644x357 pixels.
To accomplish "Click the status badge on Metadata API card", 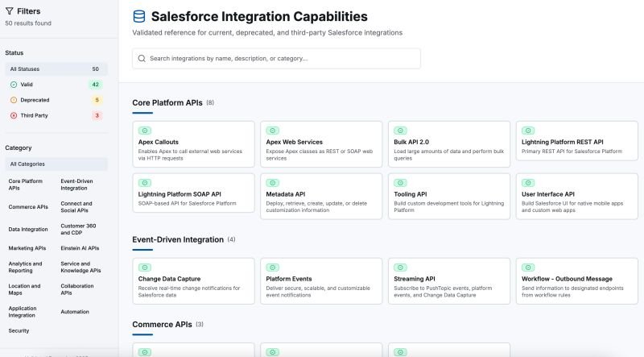I will tap(273, 183).
